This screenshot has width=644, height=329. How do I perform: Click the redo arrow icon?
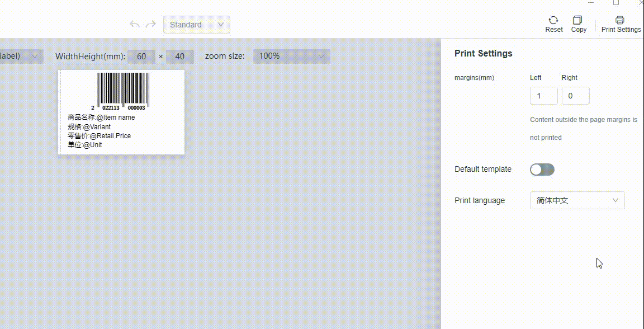tap(150, 24)
